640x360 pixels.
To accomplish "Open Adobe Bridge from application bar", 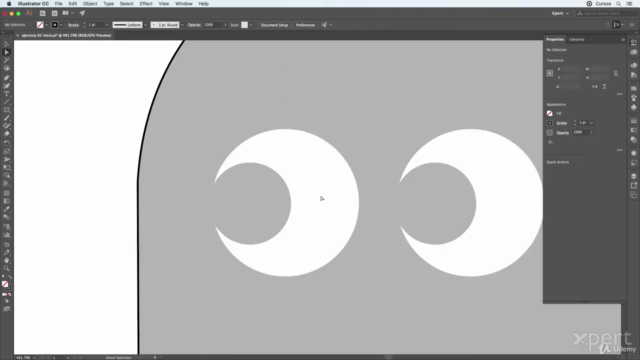I will (x=42, y=13).
